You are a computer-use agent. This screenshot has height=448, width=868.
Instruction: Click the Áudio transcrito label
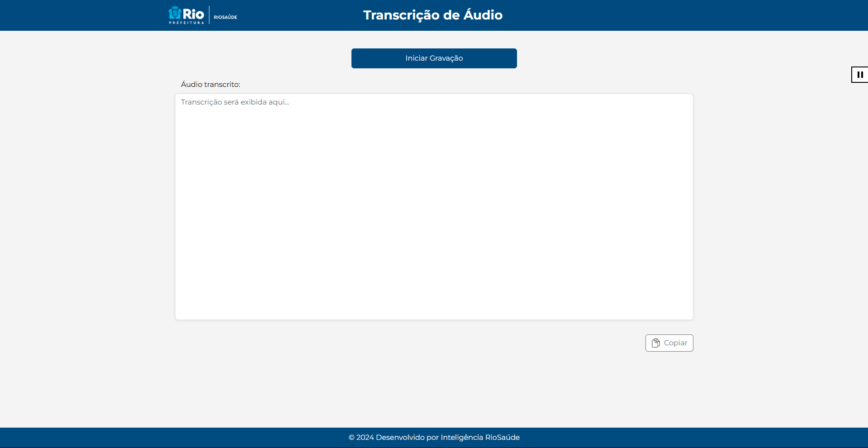pos(210,84)
